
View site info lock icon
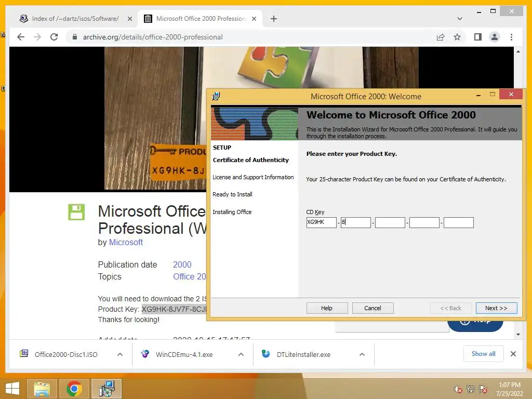pyautogui.click(x=75, y=37)
